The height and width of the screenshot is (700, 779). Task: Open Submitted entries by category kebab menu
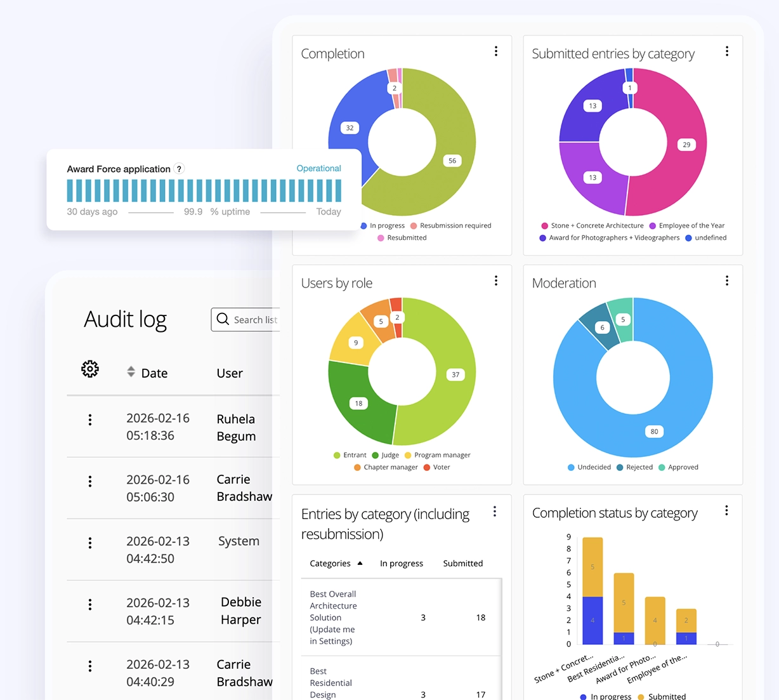coord(727,51)
